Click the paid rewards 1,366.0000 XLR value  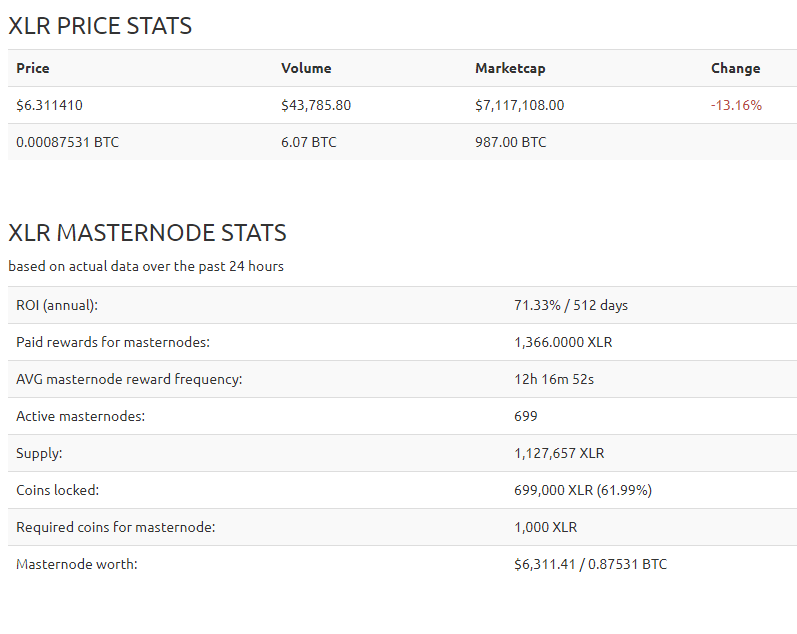coord(563,342)
